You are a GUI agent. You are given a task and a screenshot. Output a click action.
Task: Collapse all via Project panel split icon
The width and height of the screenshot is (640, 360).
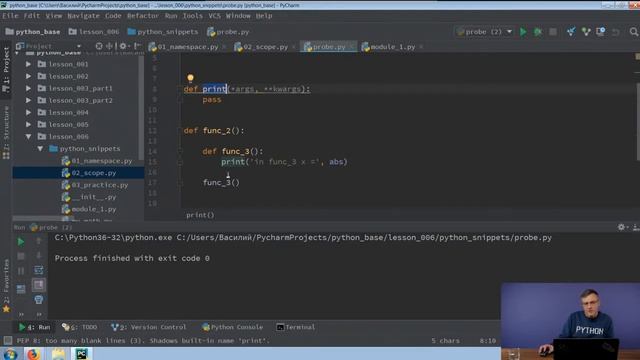coord(110,46)
